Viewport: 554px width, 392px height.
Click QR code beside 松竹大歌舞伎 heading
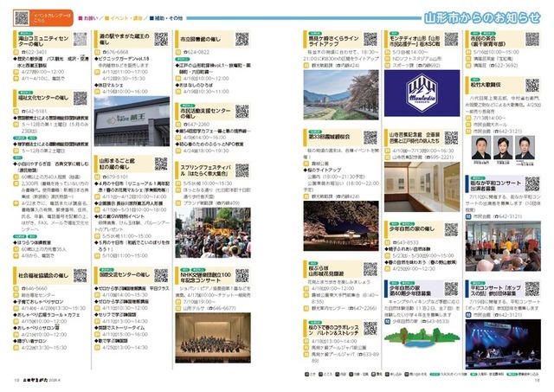(x=532, y=87)
